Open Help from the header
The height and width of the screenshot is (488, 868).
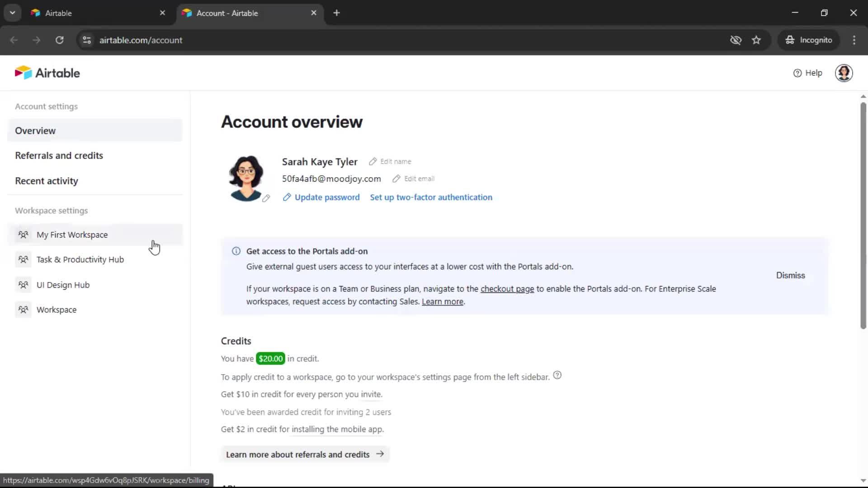[807, 73]
